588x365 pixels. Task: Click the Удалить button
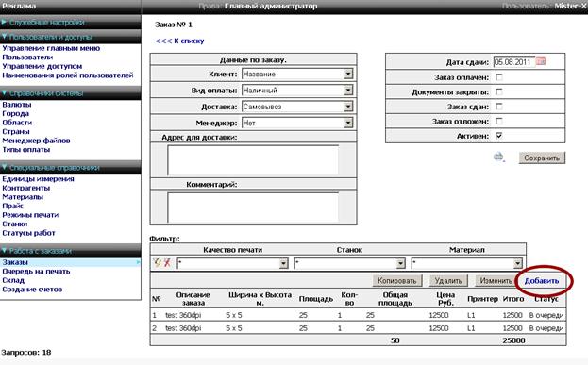click(x=448, y=280)
